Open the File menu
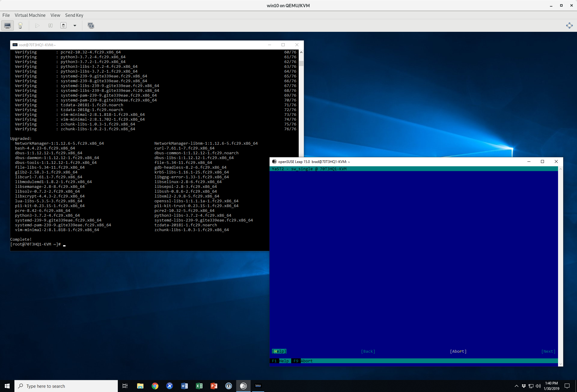 (x=6, y=15)
